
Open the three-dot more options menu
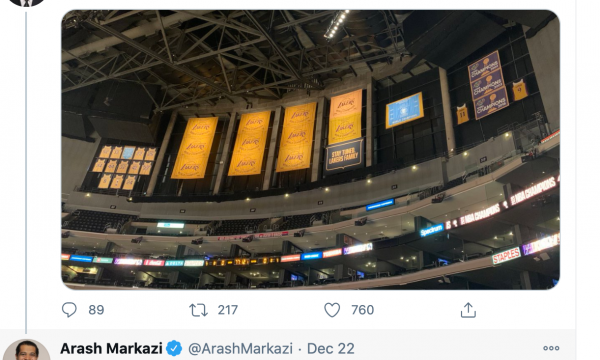pos(551,348)
